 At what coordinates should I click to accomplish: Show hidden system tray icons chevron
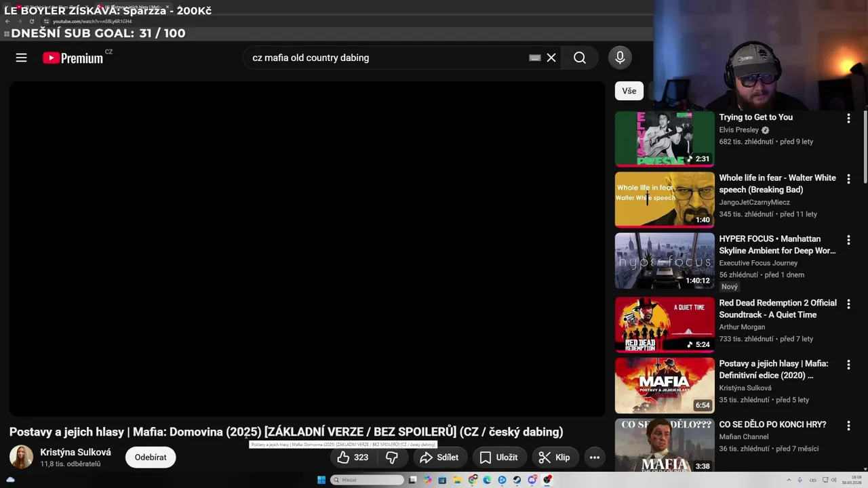[789, 480]
